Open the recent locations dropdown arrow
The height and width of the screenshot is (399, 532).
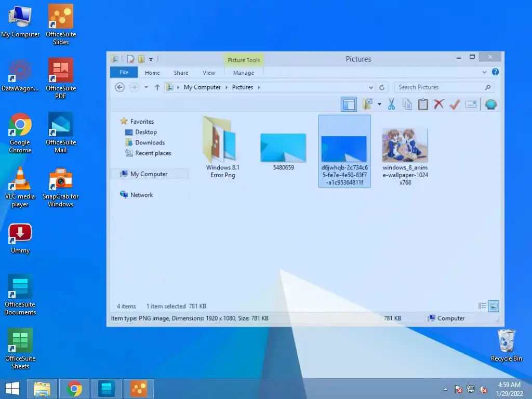click(x=146, y=87)
